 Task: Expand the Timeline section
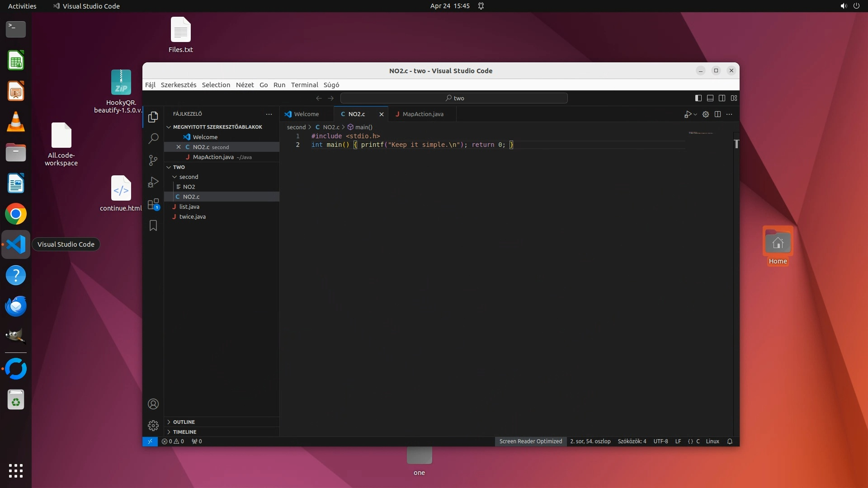pos(184,432)
